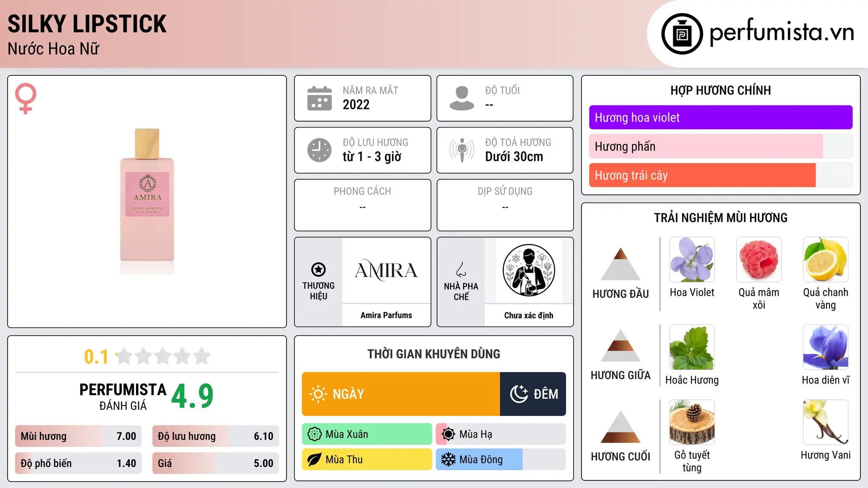
Task: Click the Hương giữa pyramid icon
Action: click(620, 345)
